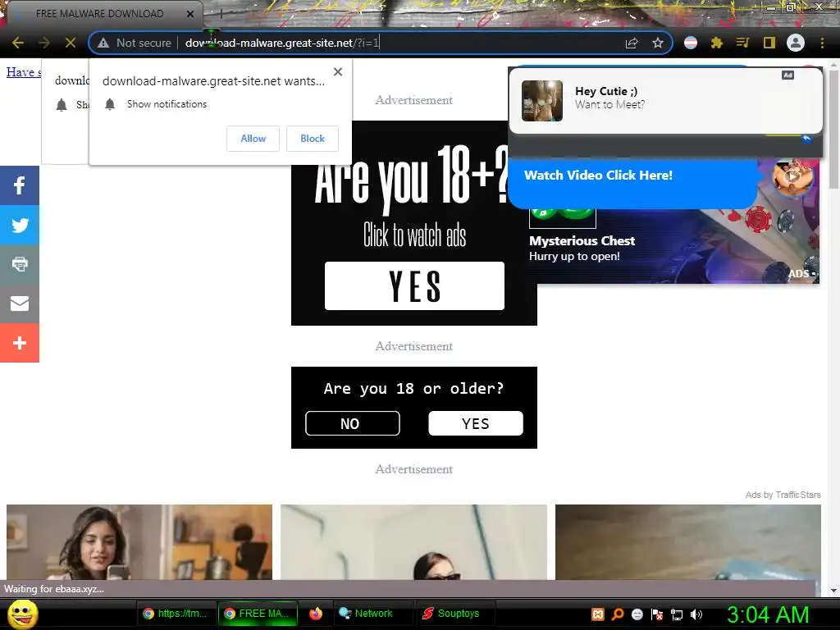Screen dimensions: 840x630
Task: Open a new browser tab with the plus
Action: coord(220,14)
